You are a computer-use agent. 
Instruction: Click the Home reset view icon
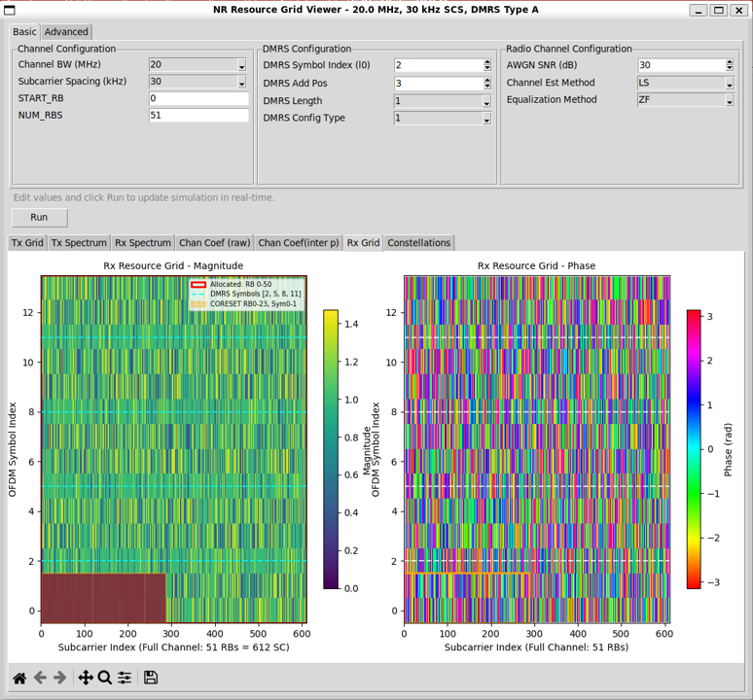(19, 678)
